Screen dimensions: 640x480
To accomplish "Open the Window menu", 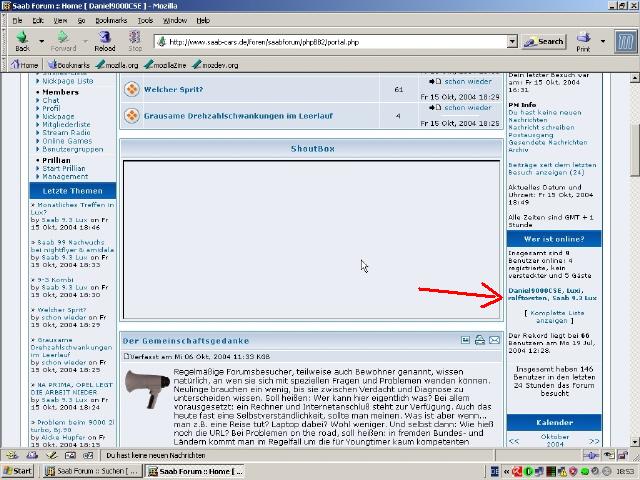I will tap(175, 20).
